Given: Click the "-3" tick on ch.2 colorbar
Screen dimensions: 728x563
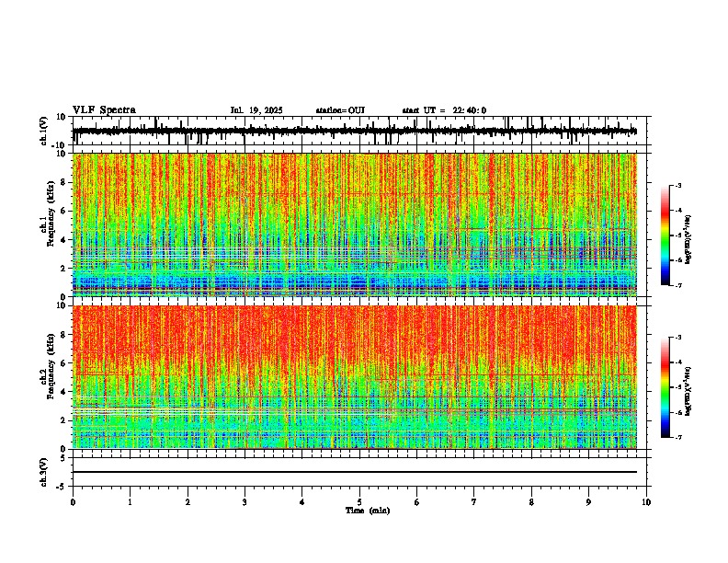Looking at the screenshot, I should pos(678,338).
